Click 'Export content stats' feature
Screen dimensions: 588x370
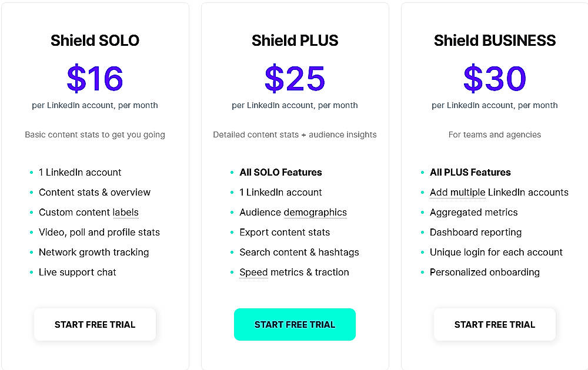[x=285, y=232]
